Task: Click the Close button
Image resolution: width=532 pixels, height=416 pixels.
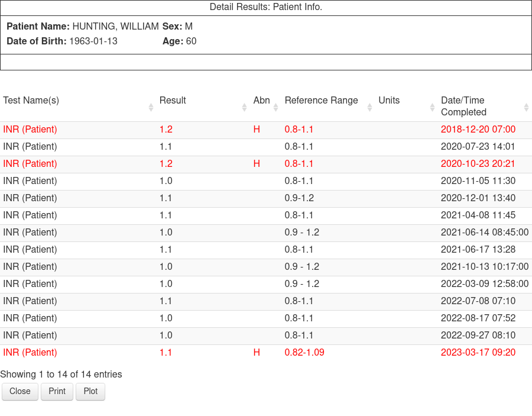Action: click(x=20, y=391)
